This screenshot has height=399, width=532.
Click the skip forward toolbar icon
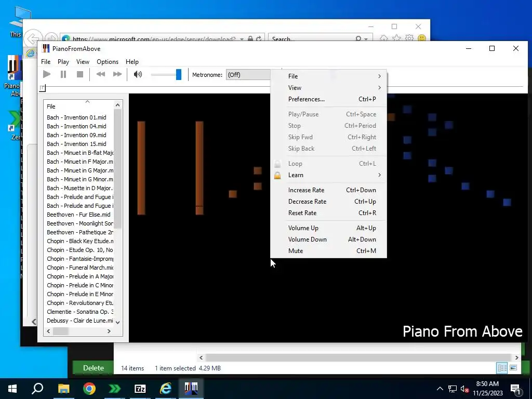pos(117,74)
